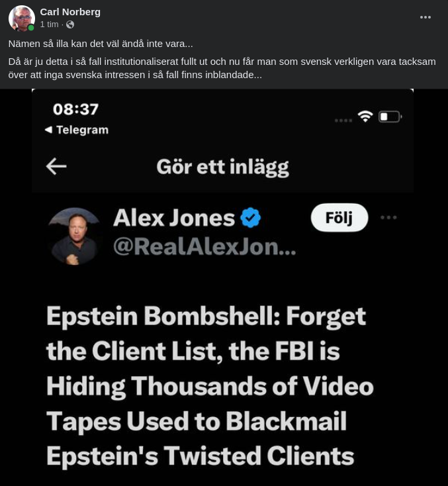Click the green online status dot

[x=31, y=28]
